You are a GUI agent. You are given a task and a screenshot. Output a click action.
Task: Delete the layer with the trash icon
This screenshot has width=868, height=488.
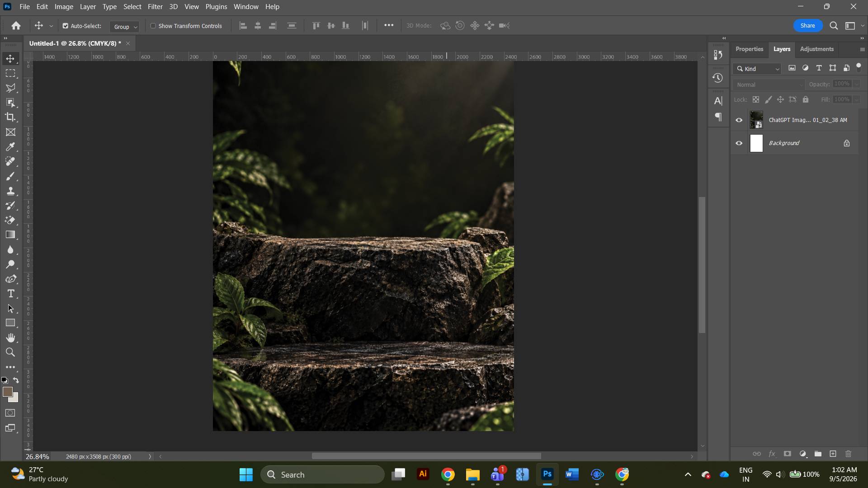pos(849,454)
